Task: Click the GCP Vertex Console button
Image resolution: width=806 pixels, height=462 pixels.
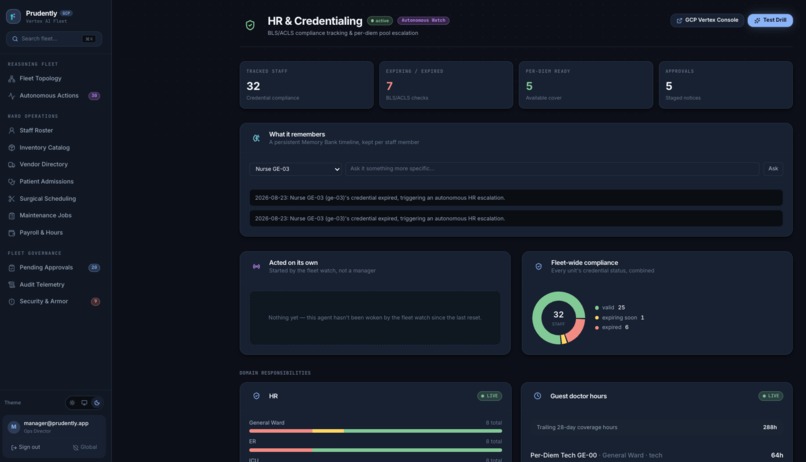Action: pyautogui.click(x=707, y=20)
